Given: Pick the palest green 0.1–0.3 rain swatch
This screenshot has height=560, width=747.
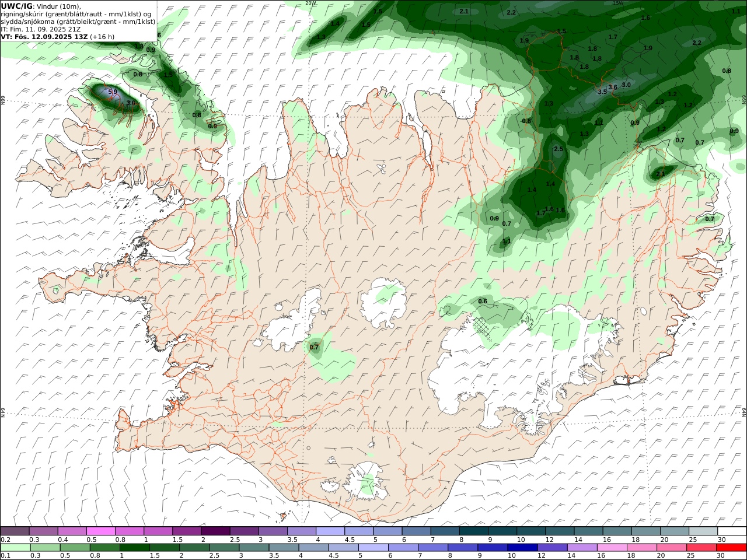Looking at the screenshot, I should pos(15,548).
